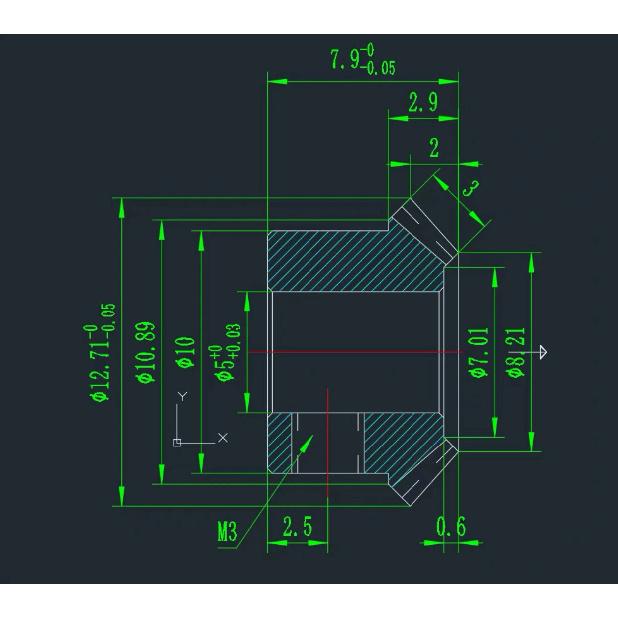Select the red horizontal bore centerline
618x618 pixels.
click(x=356, y=352)
